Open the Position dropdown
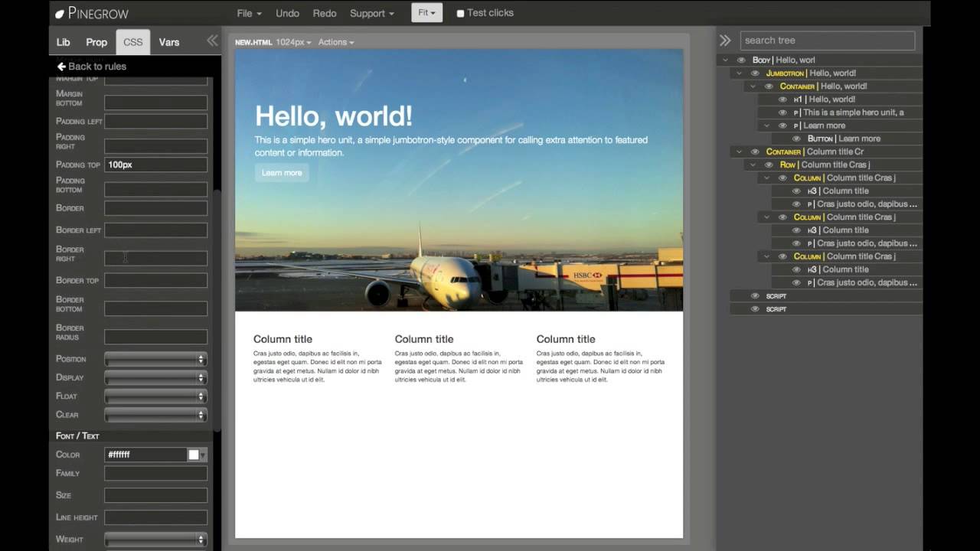980x551 pixels. coord(155,359)
